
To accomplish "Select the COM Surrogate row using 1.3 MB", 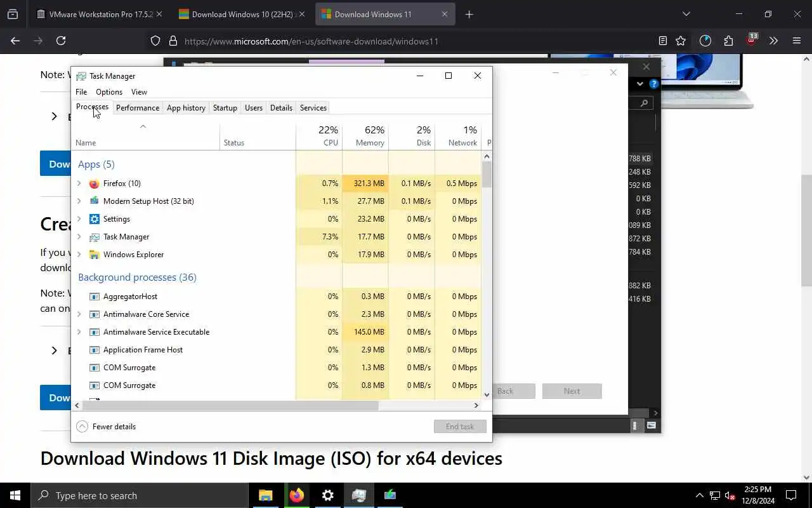I will (277, 368).
